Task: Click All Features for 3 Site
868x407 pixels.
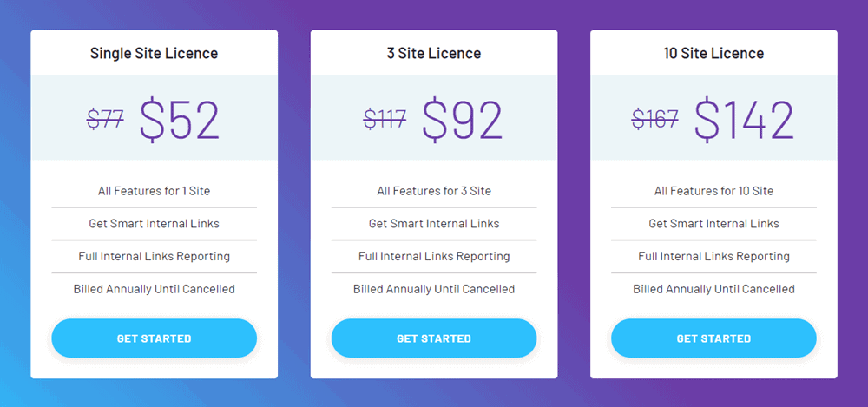Action: (434, 191)
